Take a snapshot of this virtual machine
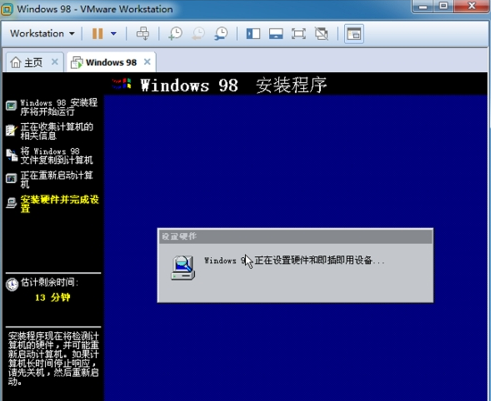491x401 pixels. click(x=175, y=34)
